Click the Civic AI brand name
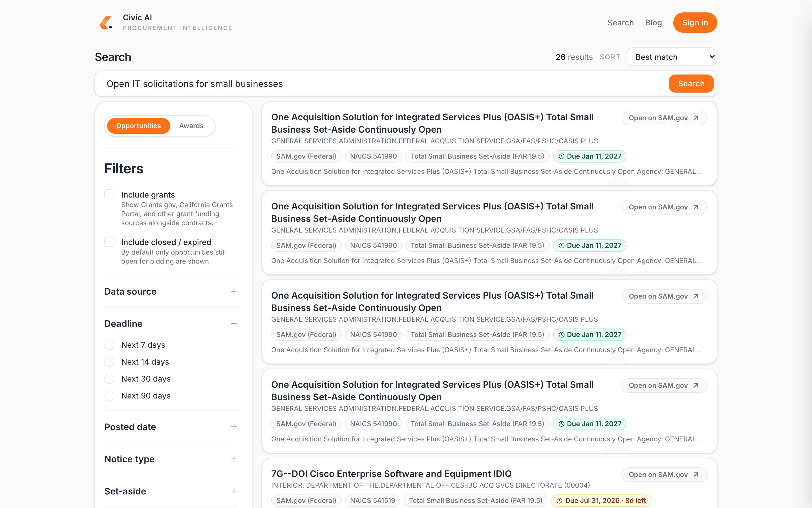812x508 pixels. tap(137, 17)
